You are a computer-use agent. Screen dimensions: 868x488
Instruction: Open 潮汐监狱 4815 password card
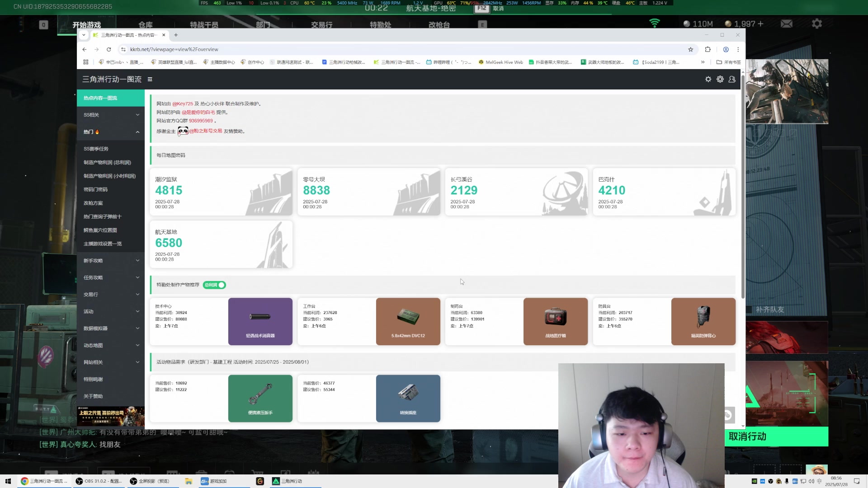pyautogui.click(x=221, y=192)
